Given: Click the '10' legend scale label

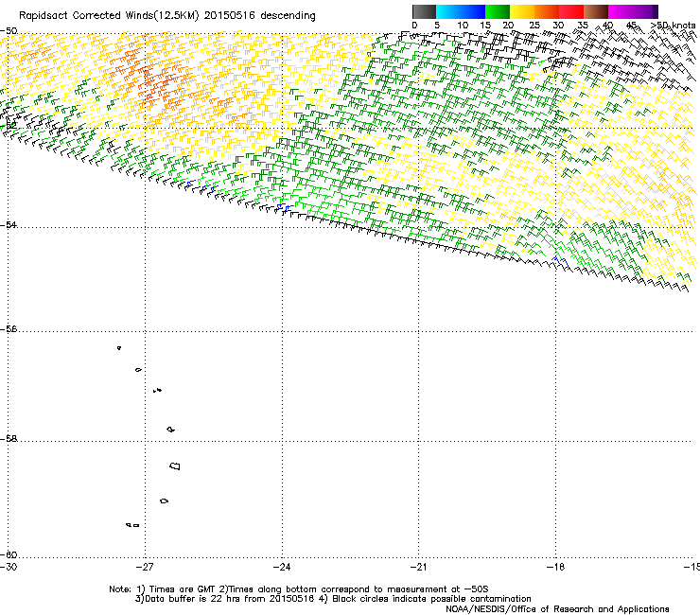Looking at the screenshot, I should [x=463, y=26].
